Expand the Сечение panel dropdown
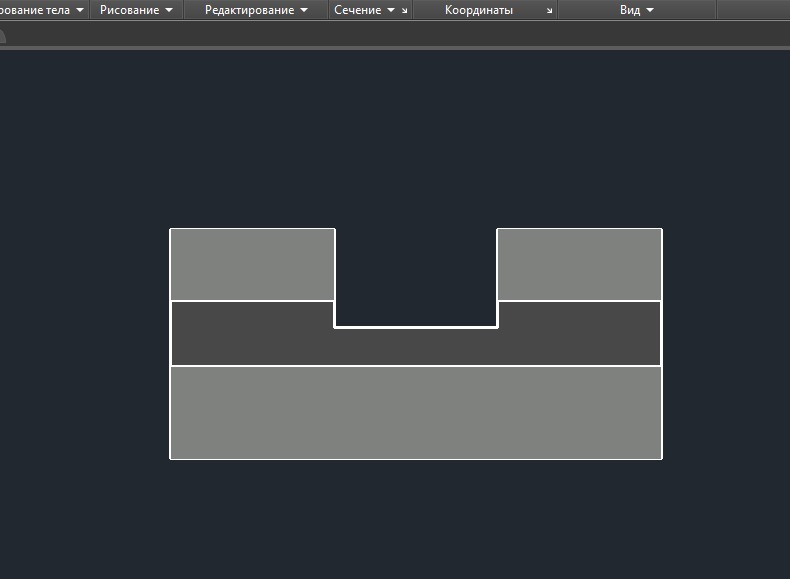 tap(391, 10)
